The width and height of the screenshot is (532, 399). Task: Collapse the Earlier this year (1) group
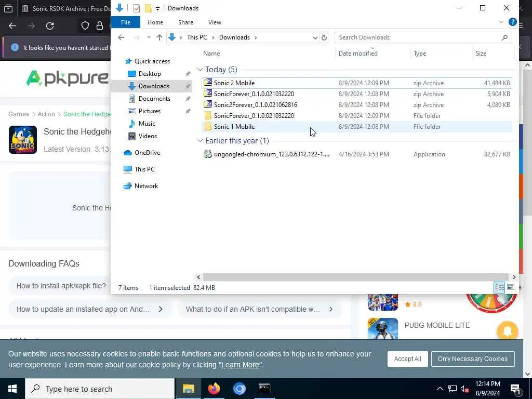click(x=200, y=141)
